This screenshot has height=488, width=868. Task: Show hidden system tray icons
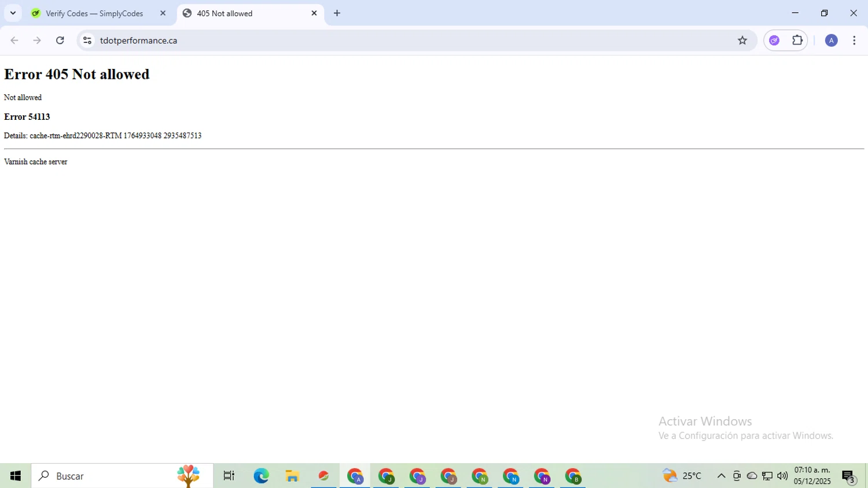tap(721, 476)
